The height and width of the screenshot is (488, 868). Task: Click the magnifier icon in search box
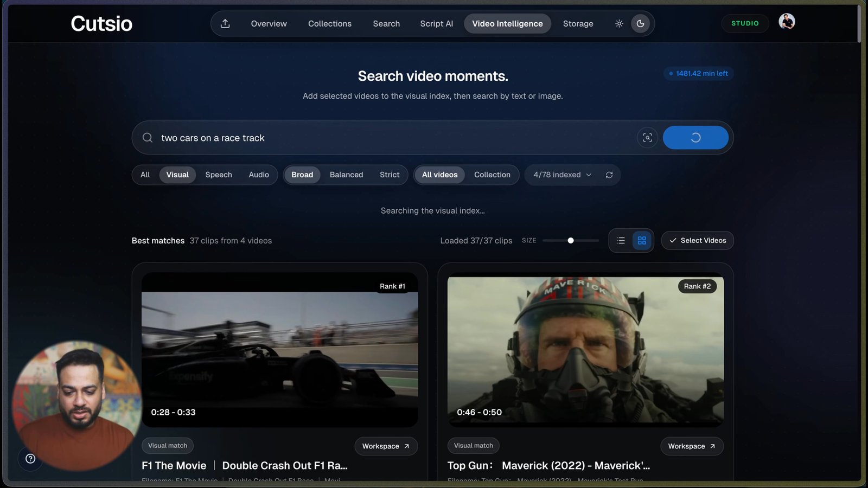[x=147, y=138]
